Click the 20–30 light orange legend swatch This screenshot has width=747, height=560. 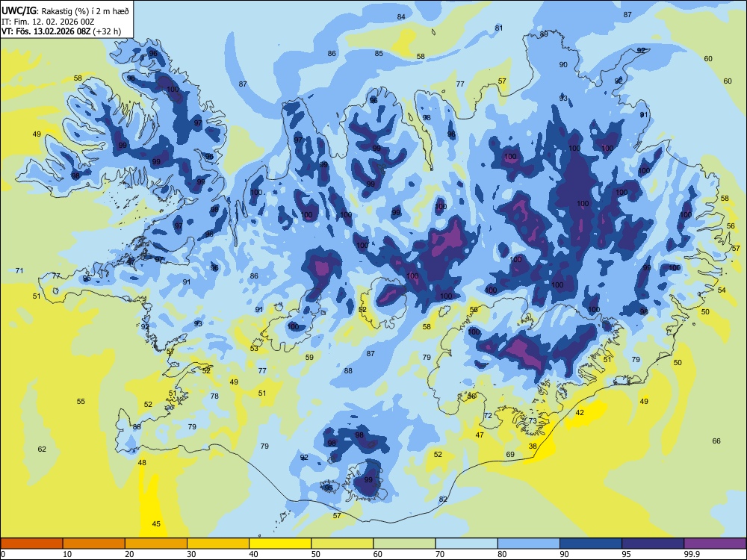[156, 544]
